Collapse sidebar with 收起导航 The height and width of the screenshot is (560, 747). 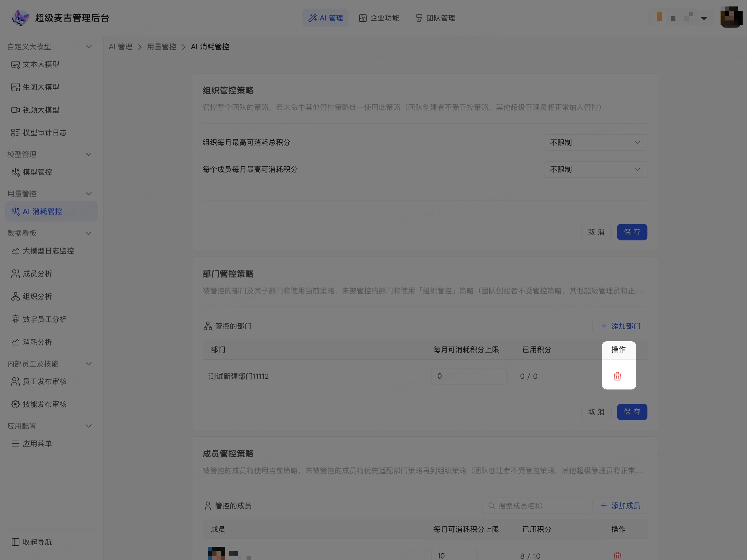(x=32, y=542)
